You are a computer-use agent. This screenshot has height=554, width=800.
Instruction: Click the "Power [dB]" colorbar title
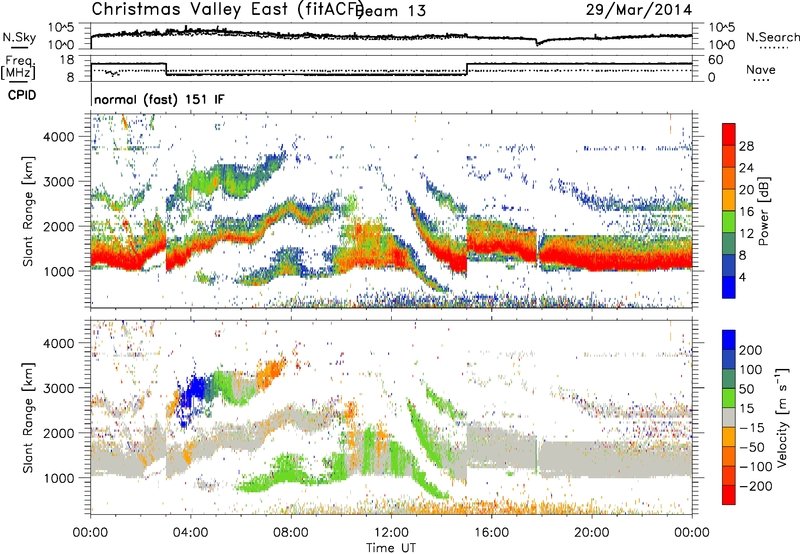(x=764, y=211)
